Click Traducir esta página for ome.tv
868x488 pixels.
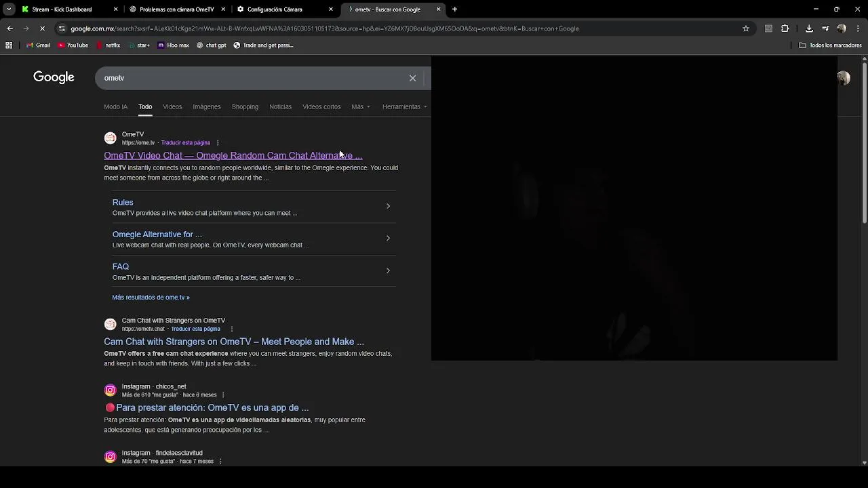click(x=186, y=143)
